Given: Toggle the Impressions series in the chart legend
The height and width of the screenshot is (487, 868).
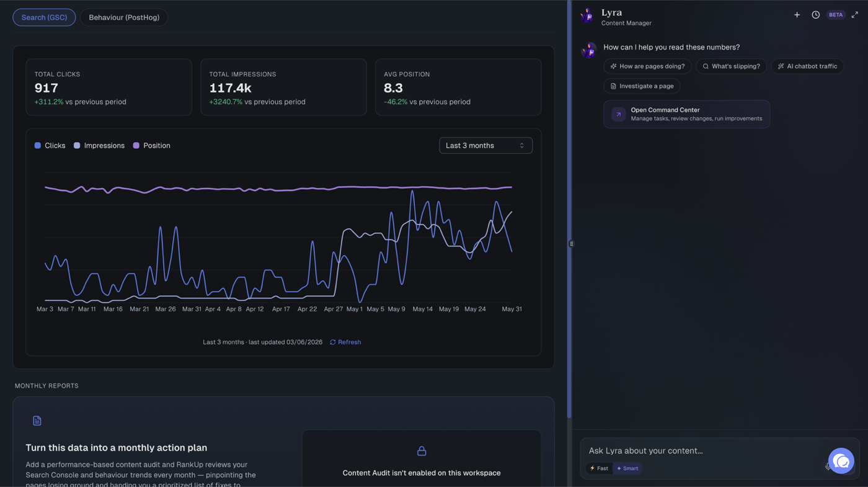Looking at the screenshot, I should pyautogui.click(x=99, y=145).
